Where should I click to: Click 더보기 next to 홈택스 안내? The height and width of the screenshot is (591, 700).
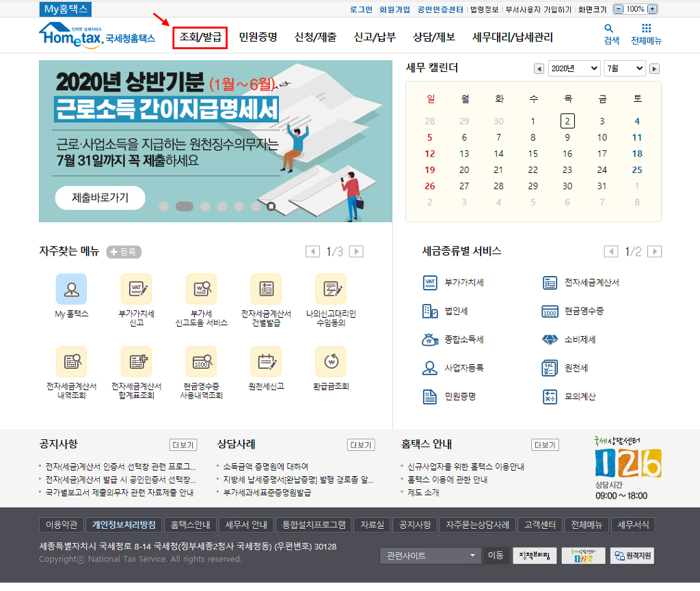pyautogui.click(x=545, y=445)
